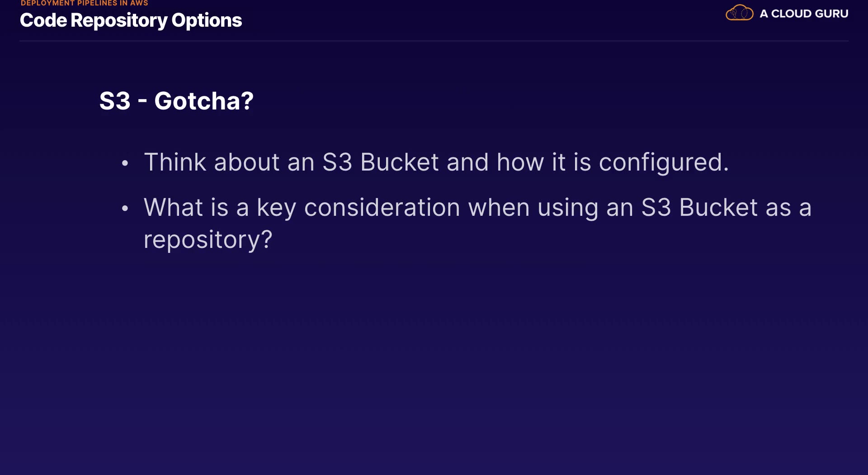Click the word "Think" in first bullet
This screenshot has width=868, height=475.
(x=175, y=162)
